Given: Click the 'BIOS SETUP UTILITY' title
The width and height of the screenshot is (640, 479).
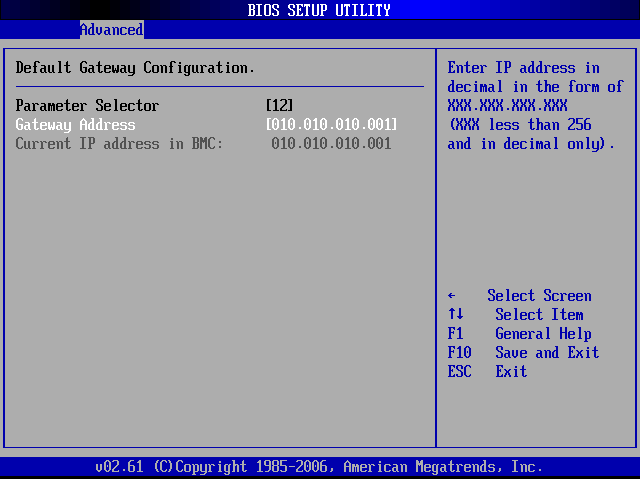Looking at the screenshot, I should tap(319, 10).
